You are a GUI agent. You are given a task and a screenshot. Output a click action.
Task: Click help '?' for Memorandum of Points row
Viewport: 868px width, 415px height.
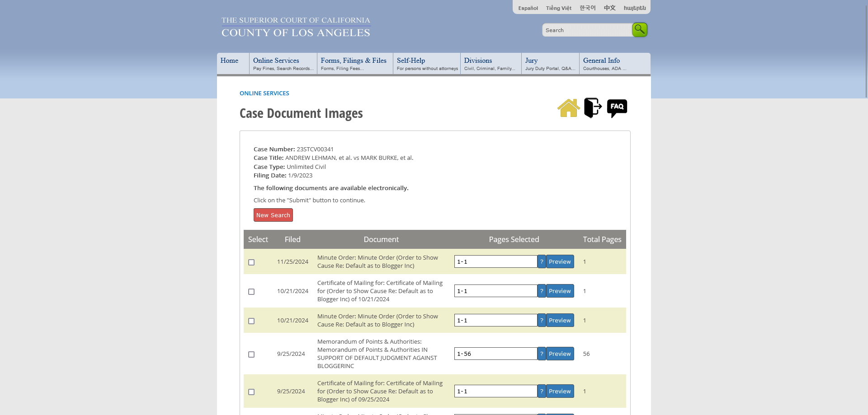click(542, 354)
